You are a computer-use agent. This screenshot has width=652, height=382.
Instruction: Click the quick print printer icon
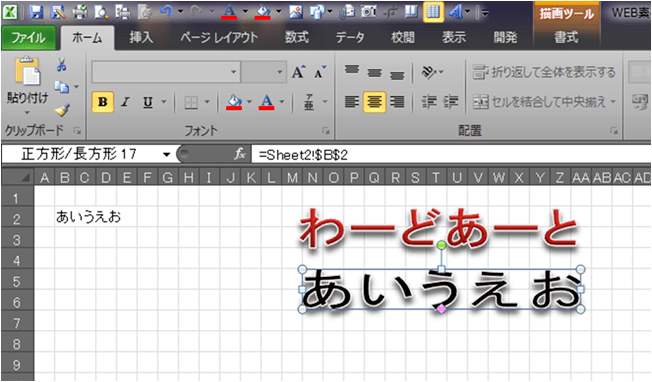[x=79, y=12]
